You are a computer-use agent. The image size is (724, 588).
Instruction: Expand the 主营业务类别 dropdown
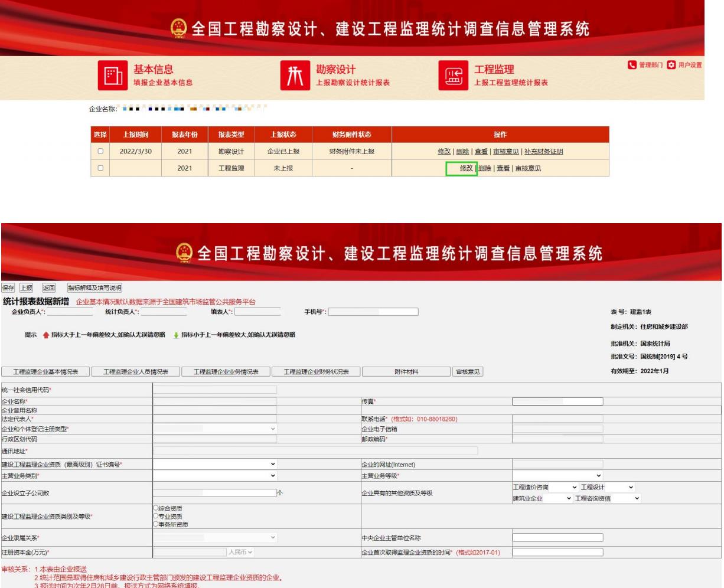(215, 476)
